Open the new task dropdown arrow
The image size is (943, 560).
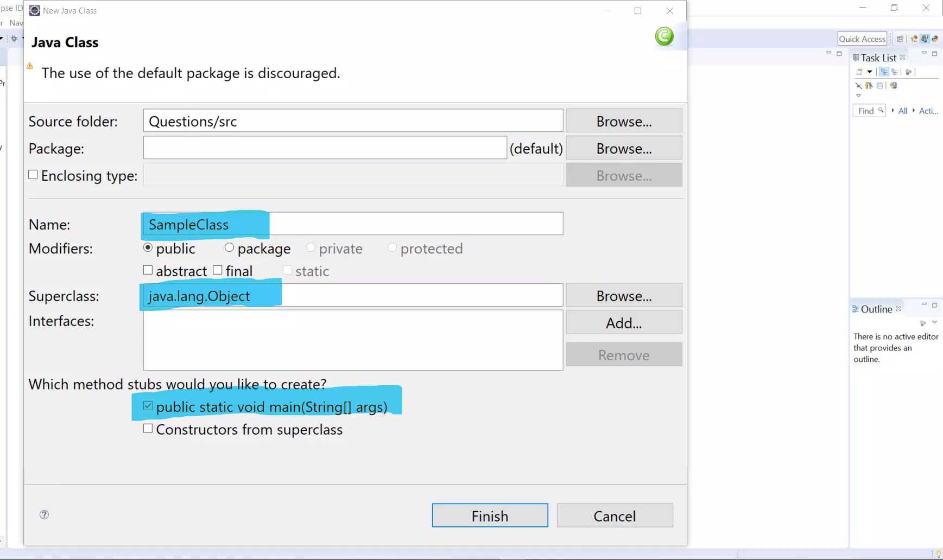869,72
